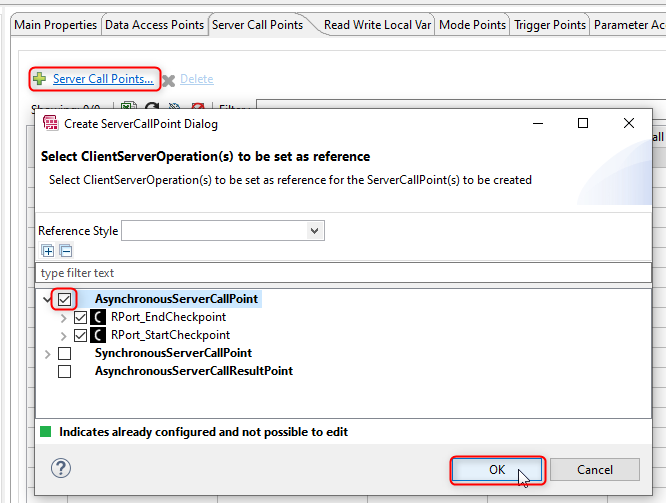The width and height of the screenshot is (666, 503).
Task: Click the Expand All tree icon
Action: click(48, 251)
